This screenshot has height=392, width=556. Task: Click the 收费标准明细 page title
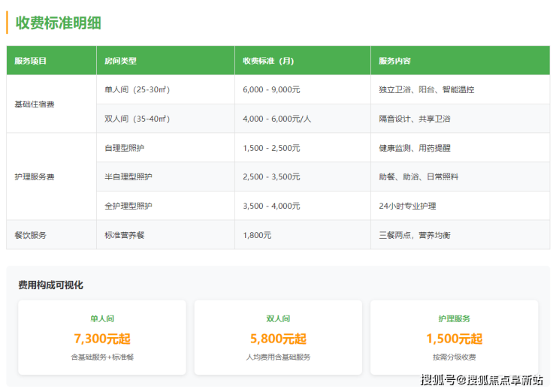pyautogui.click(x=59, y=23)
